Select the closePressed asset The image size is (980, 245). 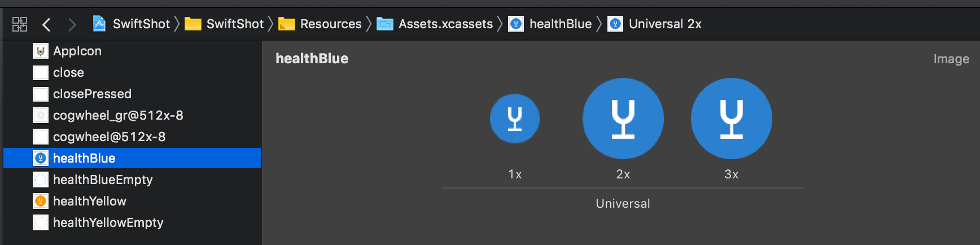[x=132, y=94]
